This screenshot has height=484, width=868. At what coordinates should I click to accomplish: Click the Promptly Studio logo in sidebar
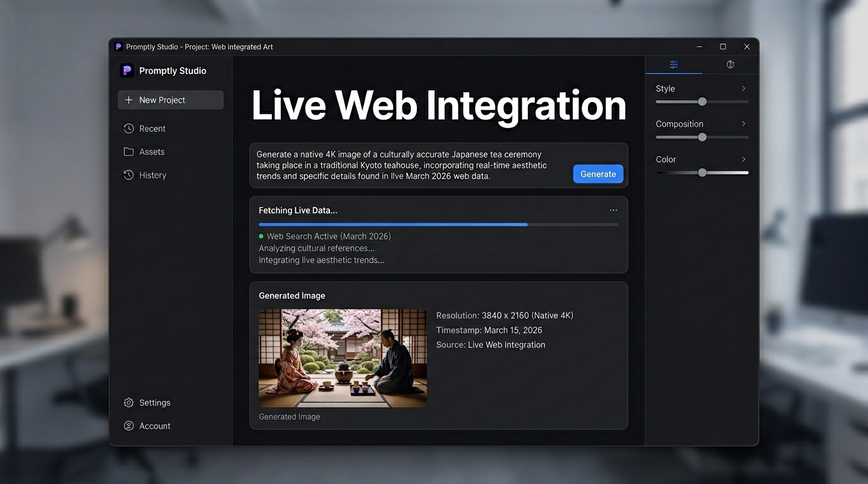(x=127, y=71)
